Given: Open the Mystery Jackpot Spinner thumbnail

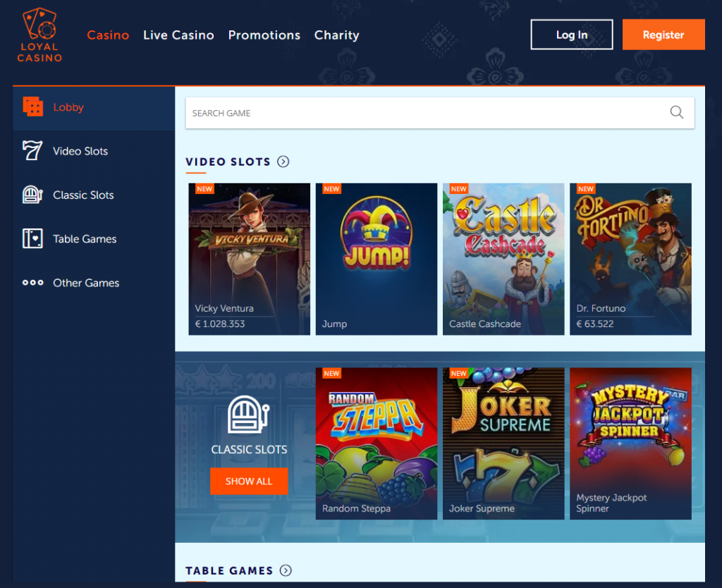Looking at the screenshot, I should click(630, 443).
